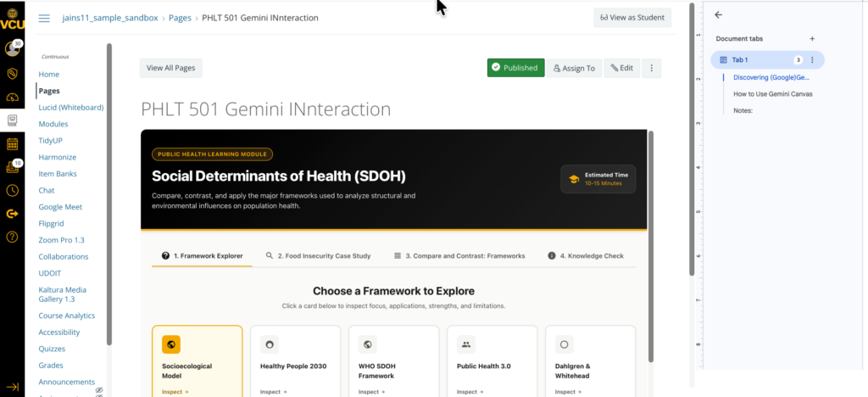The width and height of the screenshot is (868, 397).
Task: Switch to 3. Compare and Contrast: Frameworks tab
Action: [459, 256]
